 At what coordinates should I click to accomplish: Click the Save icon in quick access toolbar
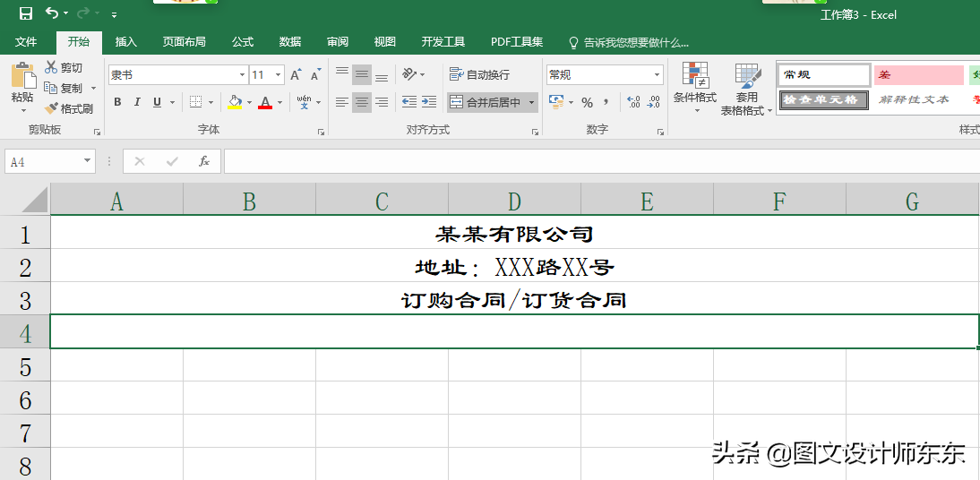pos(26,13)
